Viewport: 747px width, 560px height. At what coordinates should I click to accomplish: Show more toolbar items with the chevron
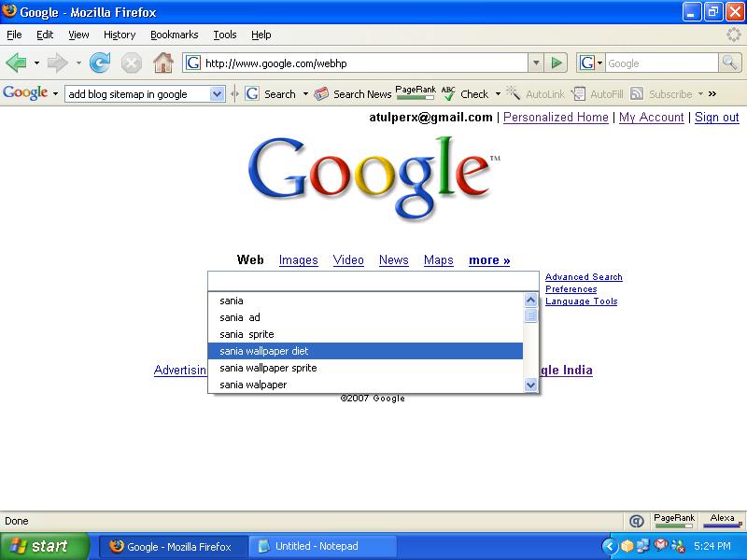click(x=712, y=94)
